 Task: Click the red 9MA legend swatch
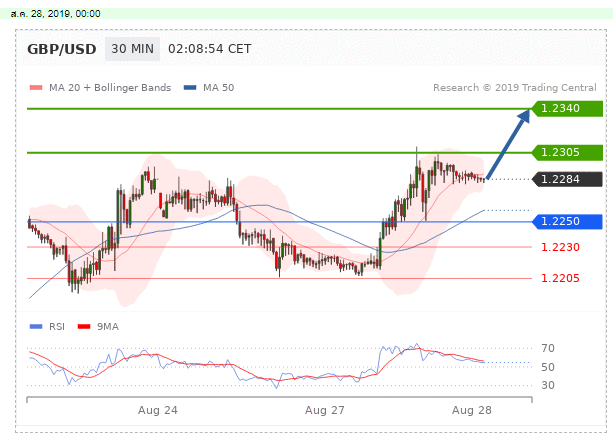84,326
